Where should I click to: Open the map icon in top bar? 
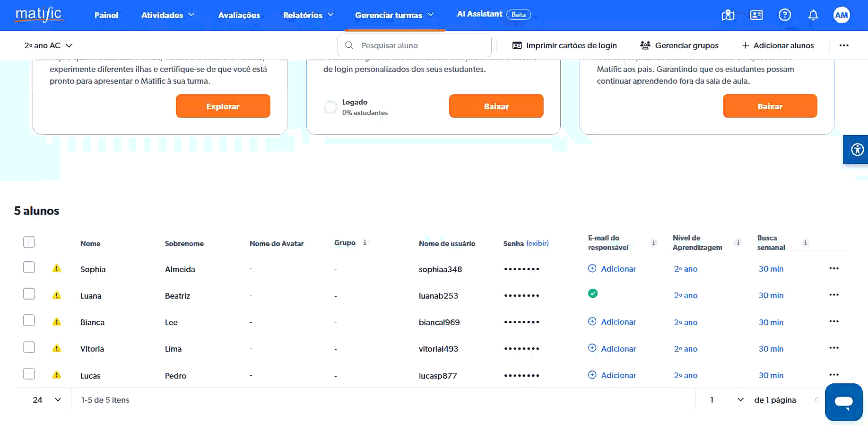[728, 15]
